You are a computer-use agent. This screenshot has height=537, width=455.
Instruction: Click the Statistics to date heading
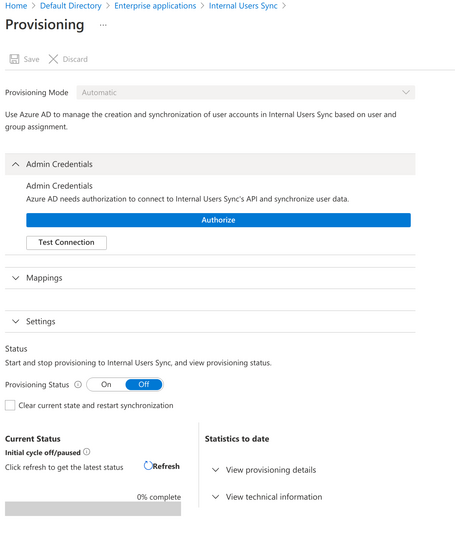[237, 439]
